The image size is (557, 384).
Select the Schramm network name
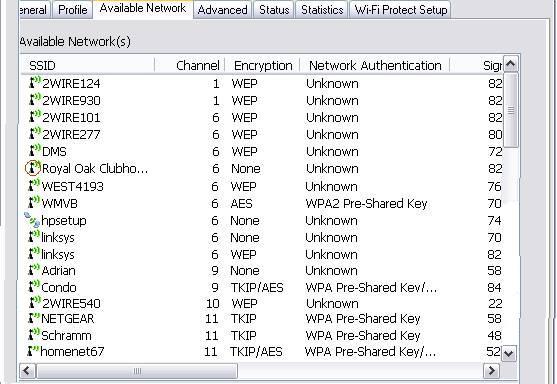pyautogui.click(x=66, y=336)
